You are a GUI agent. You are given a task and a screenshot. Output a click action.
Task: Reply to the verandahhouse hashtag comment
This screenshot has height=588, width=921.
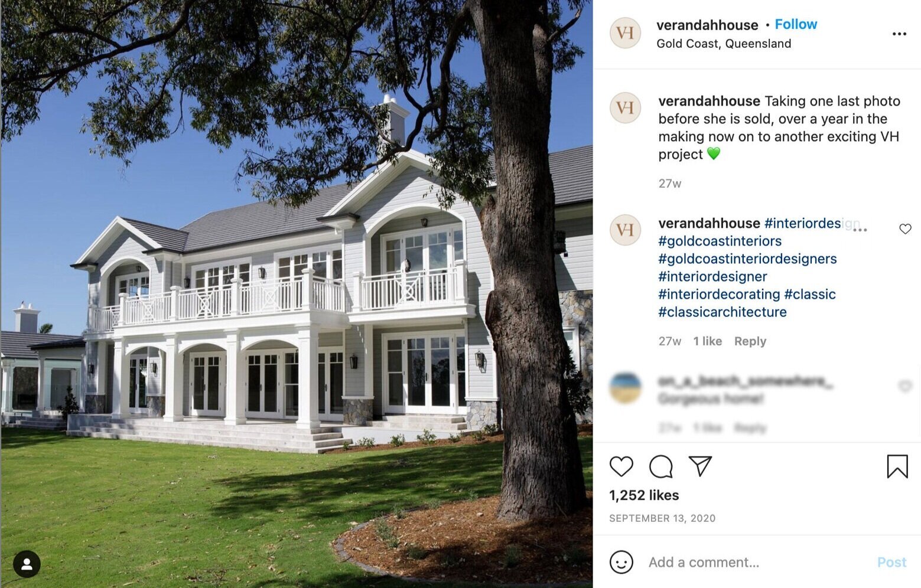(750, 341)
